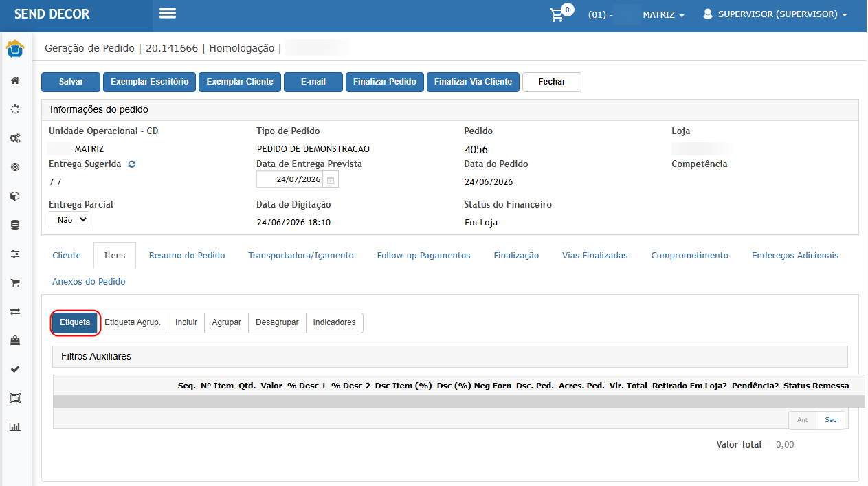The width and height of the screenshot is (868, 486).
Task: Click the Finalizar Via Cliente button
Action: click(x=473, y=82)
